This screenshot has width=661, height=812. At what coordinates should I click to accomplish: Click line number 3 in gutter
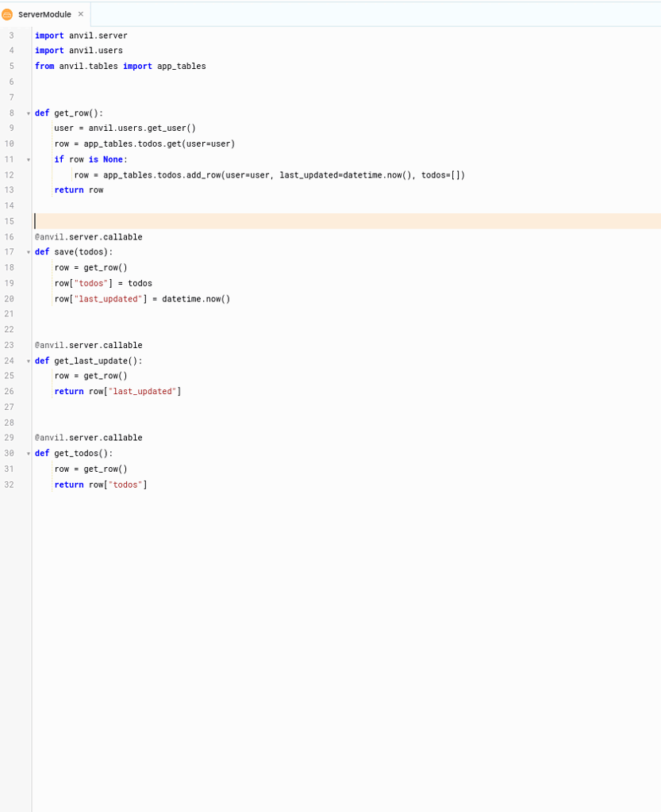[x=11, y=35]
